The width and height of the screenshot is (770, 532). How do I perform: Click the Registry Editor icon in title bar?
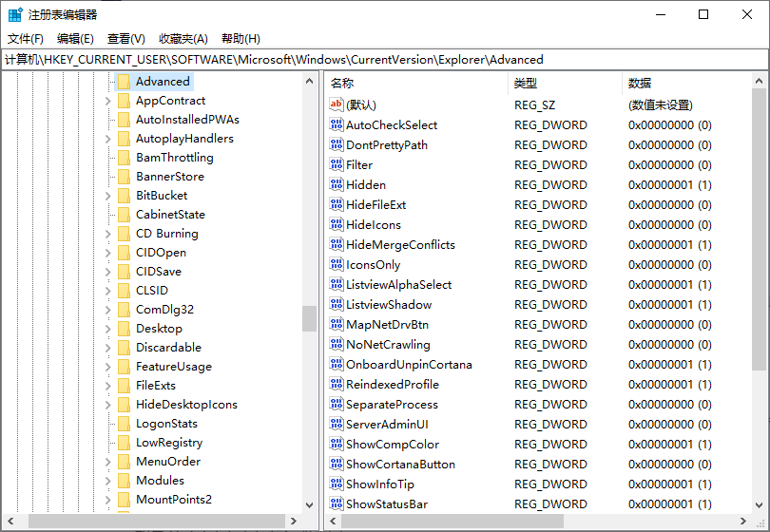pyautogui.click(x=15, y=14)
